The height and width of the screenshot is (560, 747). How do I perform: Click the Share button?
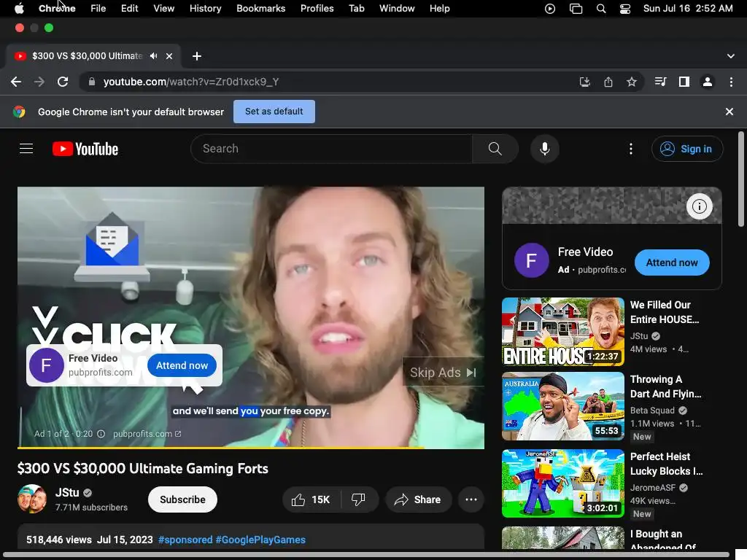[x=418, y=499]
